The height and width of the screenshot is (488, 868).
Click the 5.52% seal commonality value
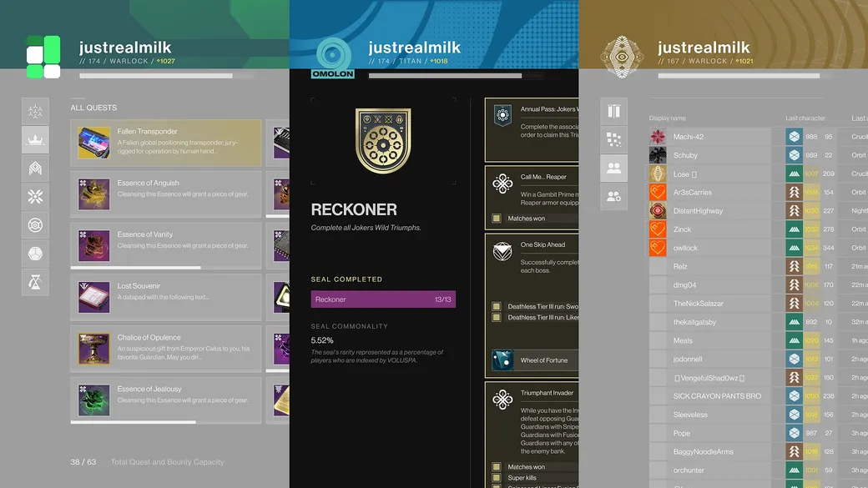[322, 340]
